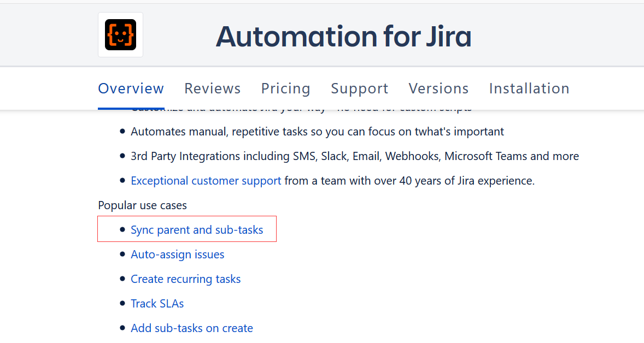The width and height of the screenshot is (644, 343).
Task: Select the Versions tab
Action: (438, 88)
